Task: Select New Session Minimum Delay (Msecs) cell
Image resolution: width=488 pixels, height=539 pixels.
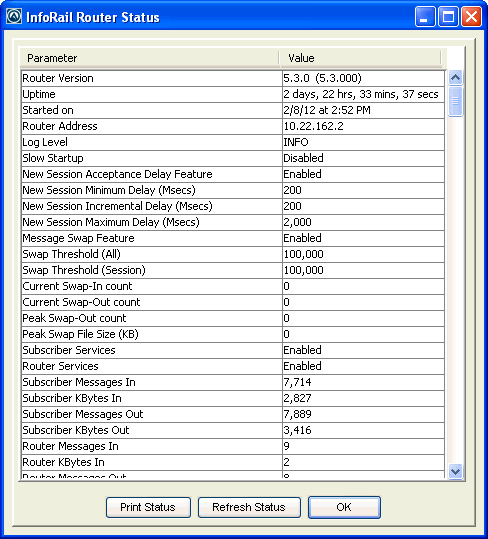Action: click(x=152, y=190)
